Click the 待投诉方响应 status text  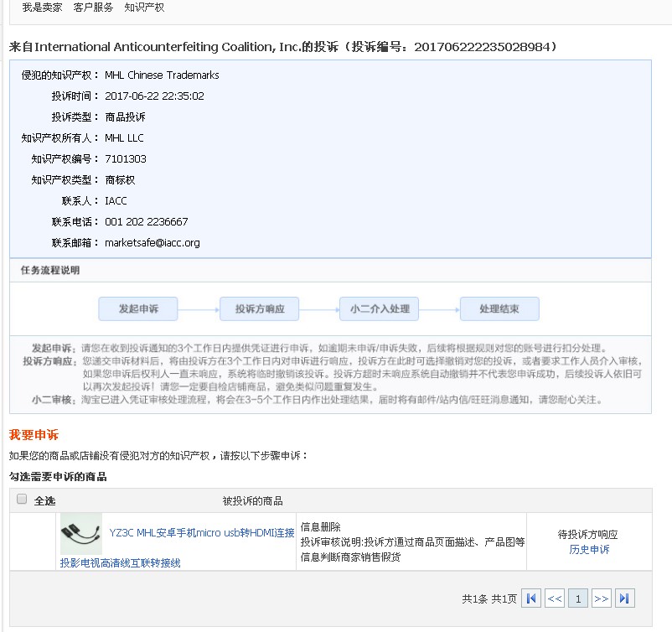click(587, 535)
